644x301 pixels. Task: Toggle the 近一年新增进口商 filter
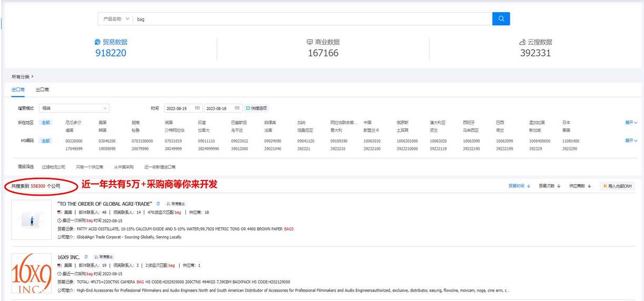click(x=160, y=167)
